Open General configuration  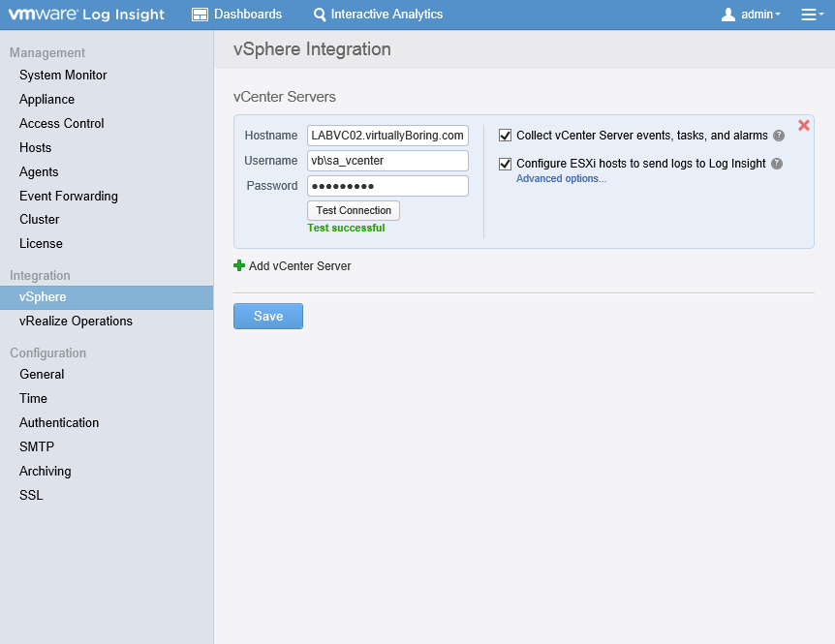coord(42,374)
